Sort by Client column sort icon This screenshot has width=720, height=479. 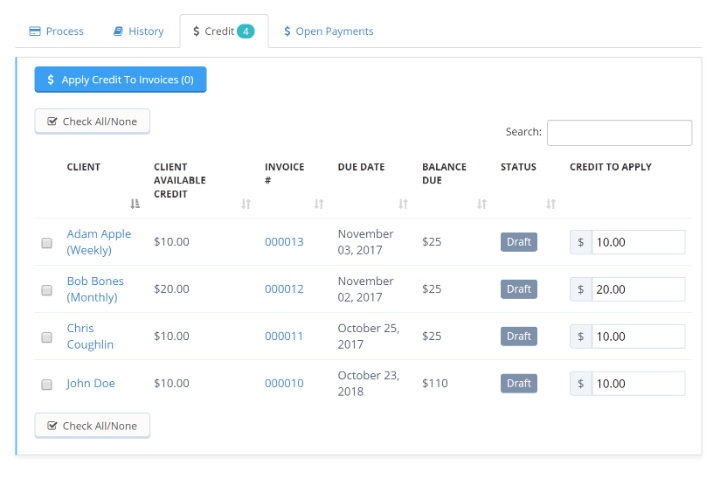point(135,203)
